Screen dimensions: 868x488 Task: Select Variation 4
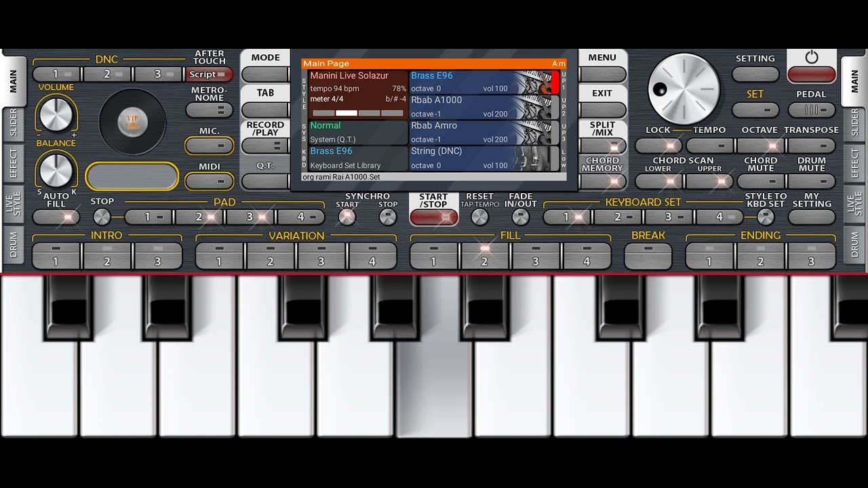[x=372, y=257]
